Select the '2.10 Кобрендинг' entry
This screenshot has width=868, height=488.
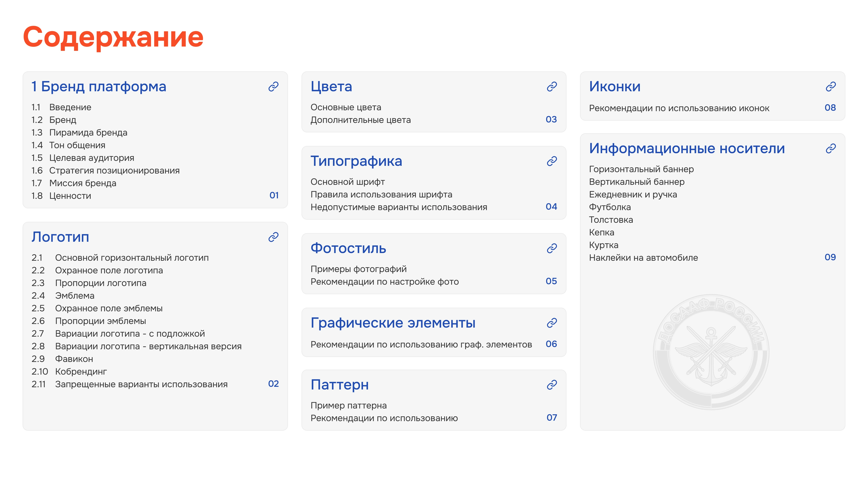(69, 372)
